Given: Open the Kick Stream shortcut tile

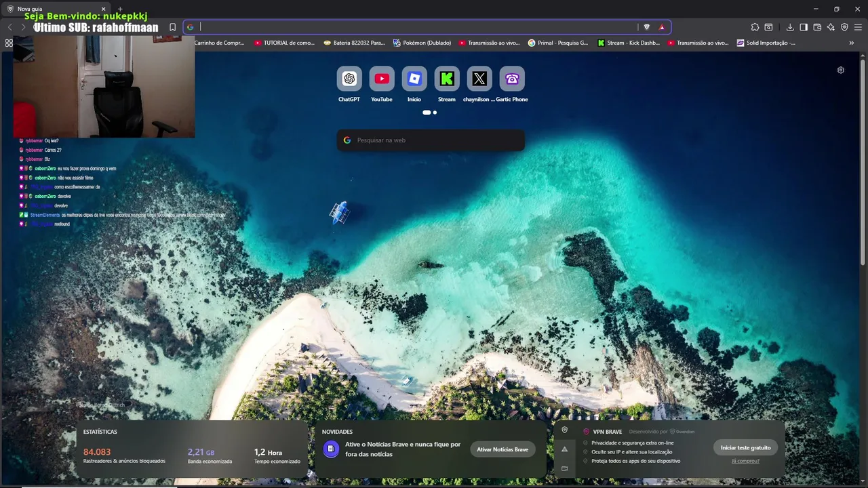Looking at the screenshot, I should pos(447,79).
